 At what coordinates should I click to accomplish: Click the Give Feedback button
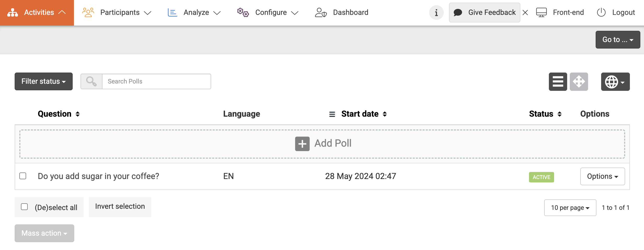pos(485,13)
